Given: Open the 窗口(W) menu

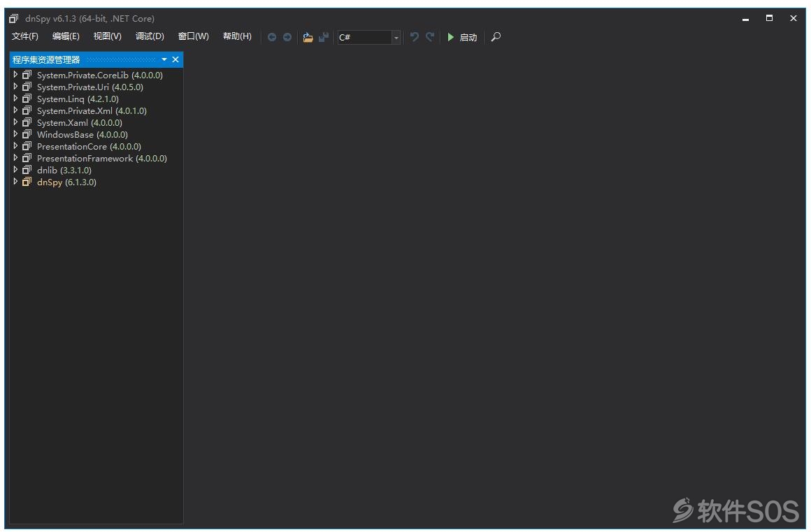Looking at the screenshot, I should (x=194, y=36).
